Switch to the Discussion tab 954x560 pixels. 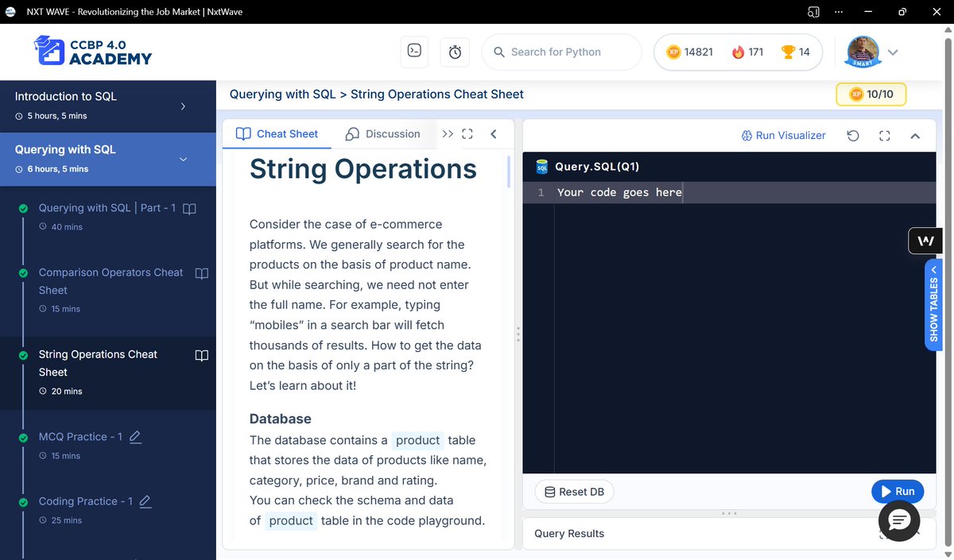382,133
